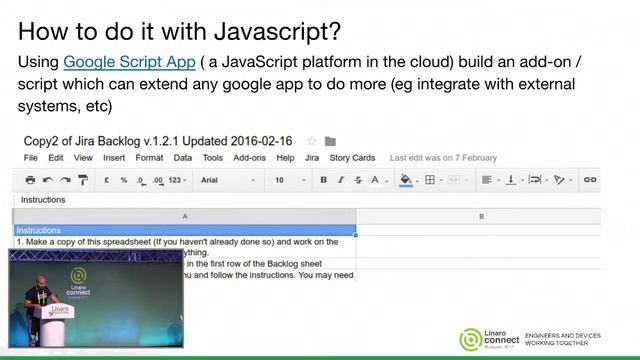Open horizontal align dropdown
640x360 pixels.
pyautogui.click(x=491, y=180)
